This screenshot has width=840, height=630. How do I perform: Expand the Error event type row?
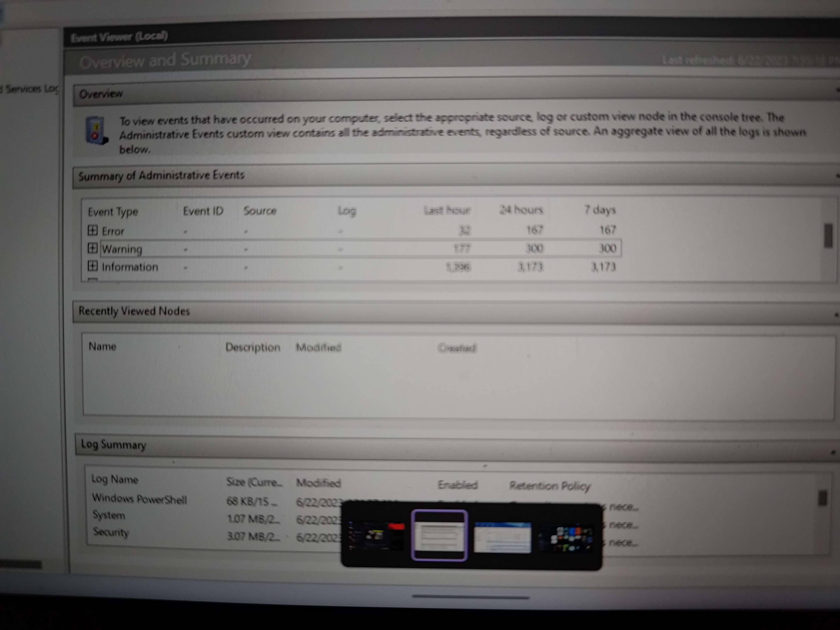pyautogui.click(x=92, y=230)
